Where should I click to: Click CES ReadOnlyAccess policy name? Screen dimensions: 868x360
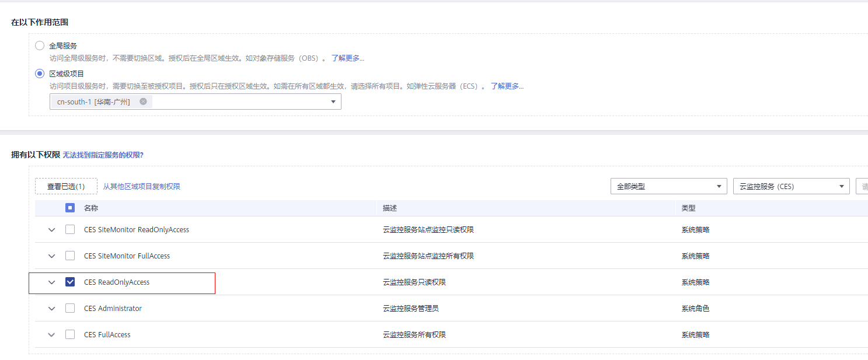(117, 282)
